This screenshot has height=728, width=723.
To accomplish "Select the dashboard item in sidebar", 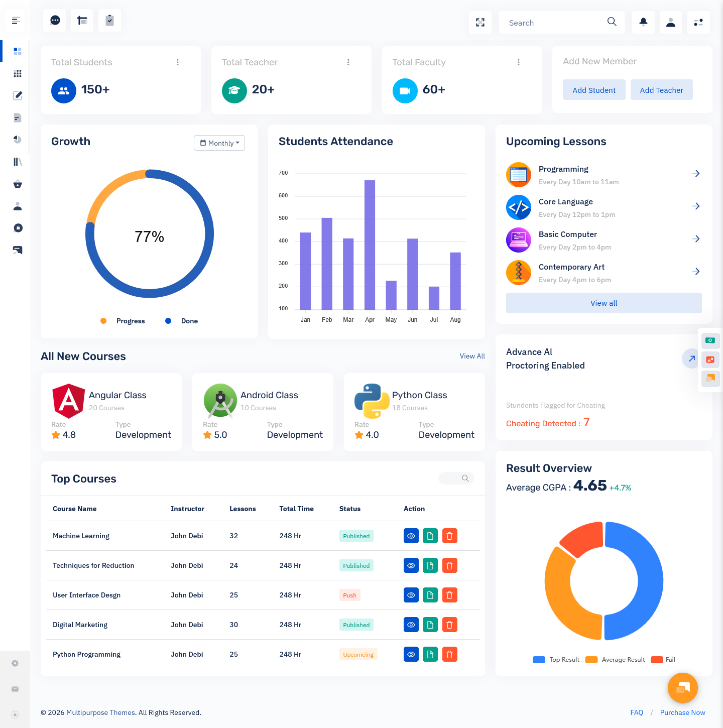I will coord(18,51).
